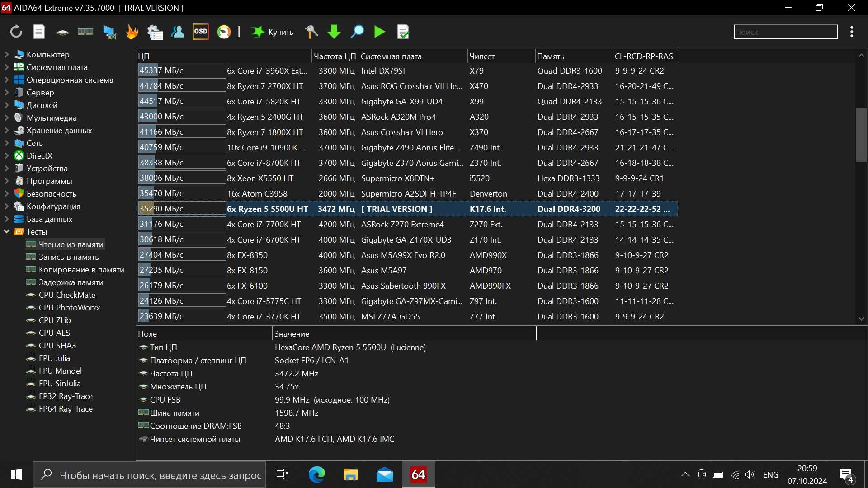Open the Report document icon
Screen dimensions: 868x488
(39, 32)
